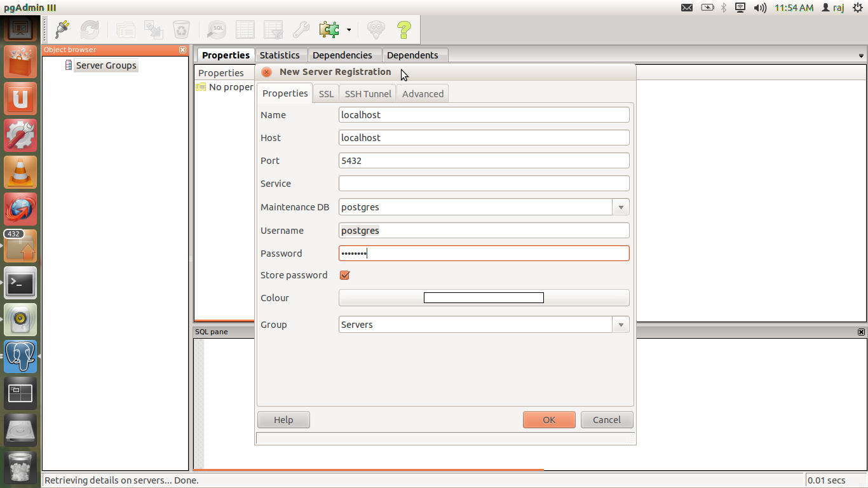
Task: Open System Settings dock icon
Action: pos(20,136)
